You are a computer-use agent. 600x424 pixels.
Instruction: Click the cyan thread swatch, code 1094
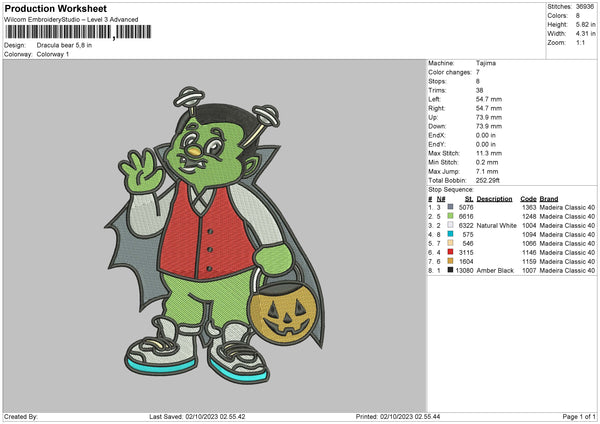450,234
